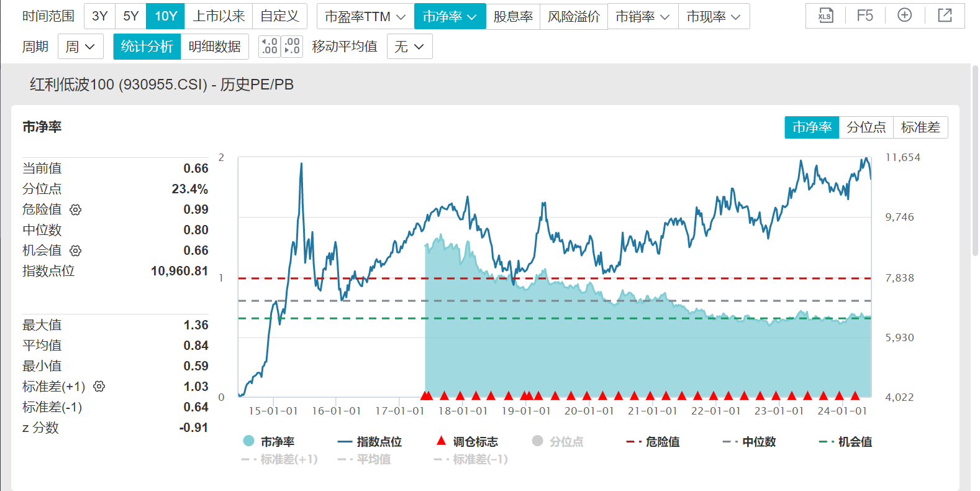Switch to the 明细数据 tab
Viewport: 980px width, 491px height.
coord(214,47)
